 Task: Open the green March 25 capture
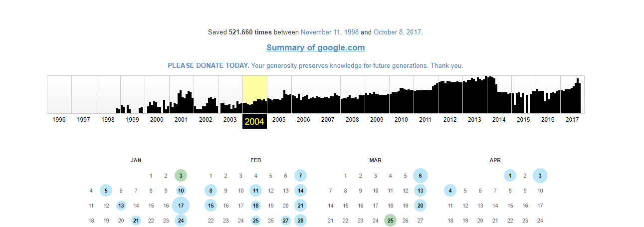pyautogui.click(x=390, y=221)
